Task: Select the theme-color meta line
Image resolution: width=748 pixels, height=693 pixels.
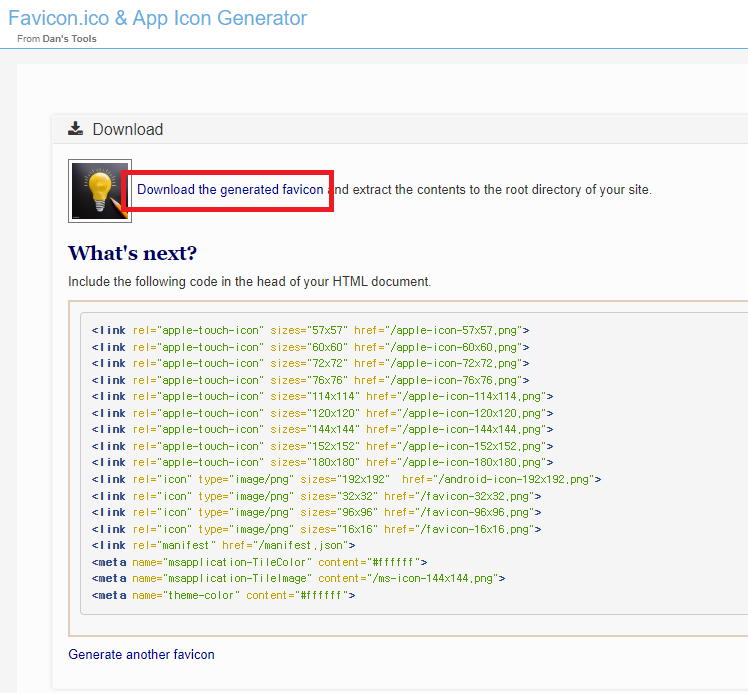Action: point(223,595)
